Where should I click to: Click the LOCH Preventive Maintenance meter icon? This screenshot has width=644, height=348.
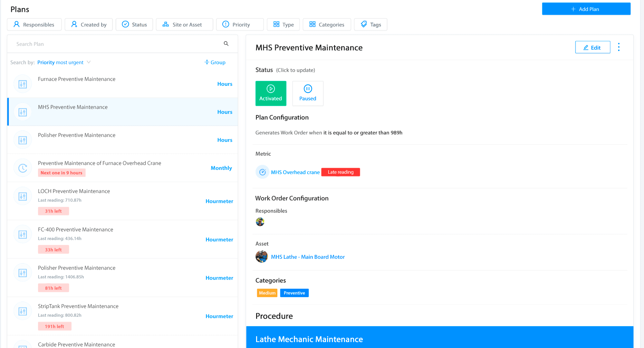tap(23, 196)
